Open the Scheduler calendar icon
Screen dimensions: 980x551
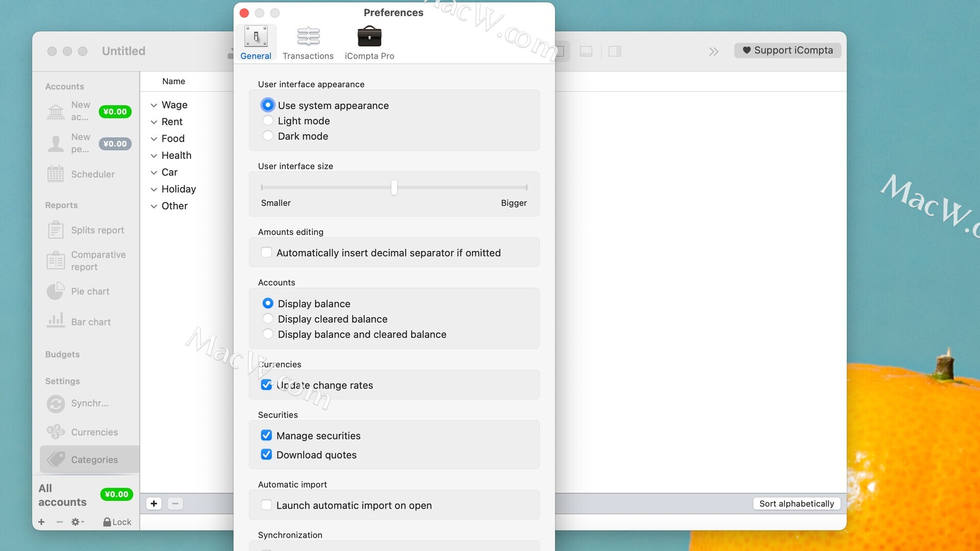pos(56,174)
